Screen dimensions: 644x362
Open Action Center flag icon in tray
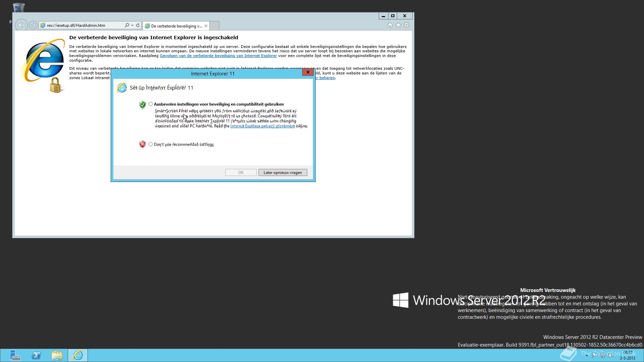point(595,356)
